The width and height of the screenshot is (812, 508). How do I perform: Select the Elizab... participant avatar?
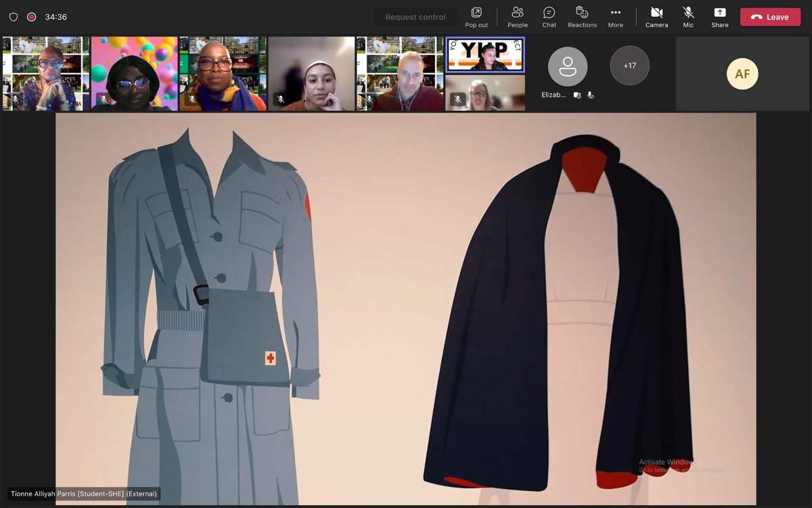tap(567, 66)
